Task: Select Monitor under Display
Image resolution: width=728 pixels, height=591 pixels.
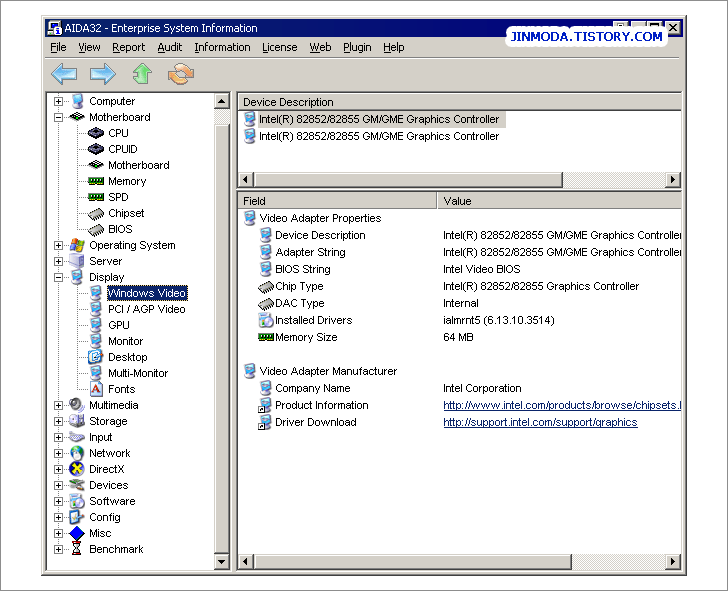Action: (x=126, y=341)
